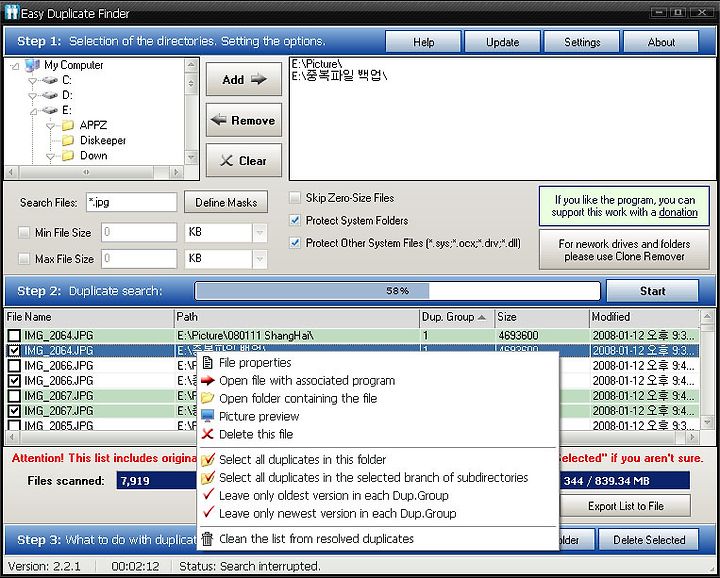This screenshot has width=720, height=578.
Task: Click the Define Masks button
Action: [x=226, y=202]
